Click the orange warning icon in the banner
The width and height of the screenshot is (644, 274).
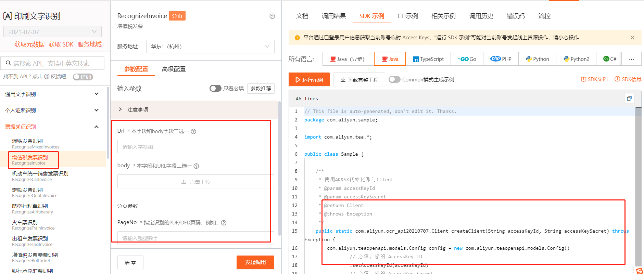pyautogui.click(x=297, y=38)
